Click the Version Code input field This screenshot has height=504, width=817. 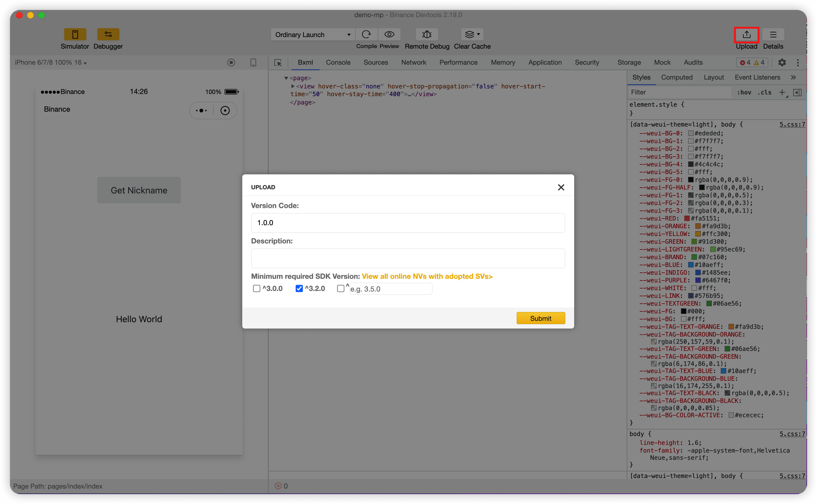(x=408, y=223)
